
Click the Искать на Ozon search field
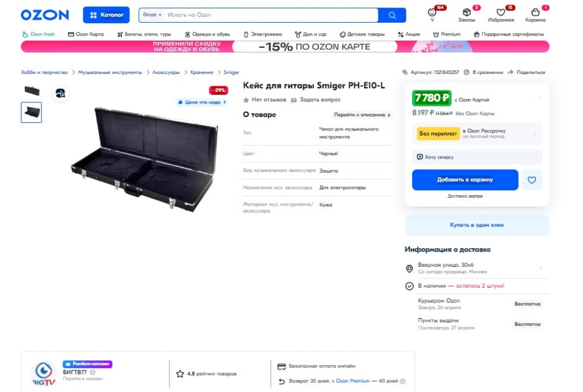pos(272,15)
